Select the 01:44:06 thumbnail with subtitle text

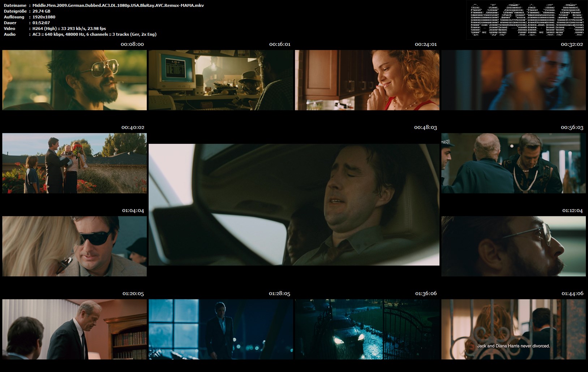point(514,329)
